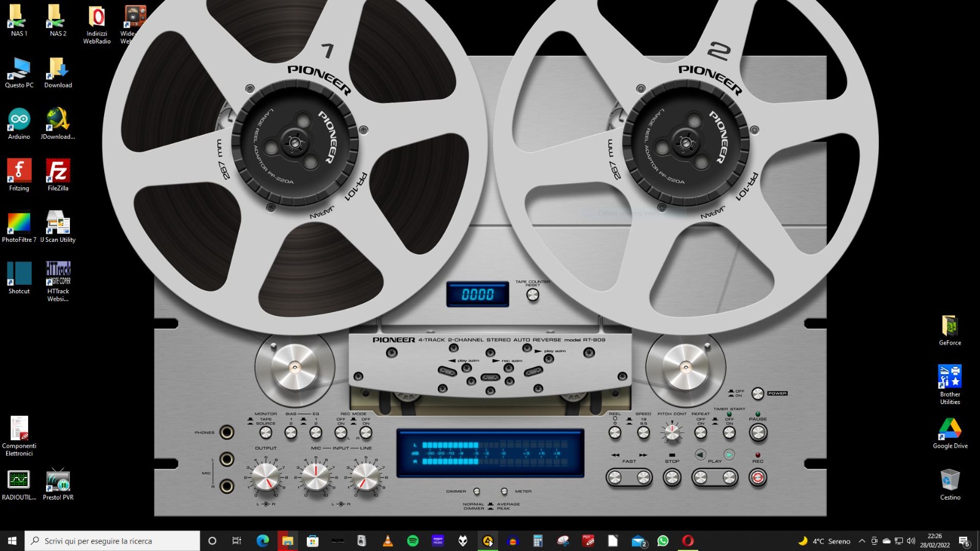Open the NAS 1 desktop folder
Viewport: 980px width, 551px height.
(x=19, y=21)
